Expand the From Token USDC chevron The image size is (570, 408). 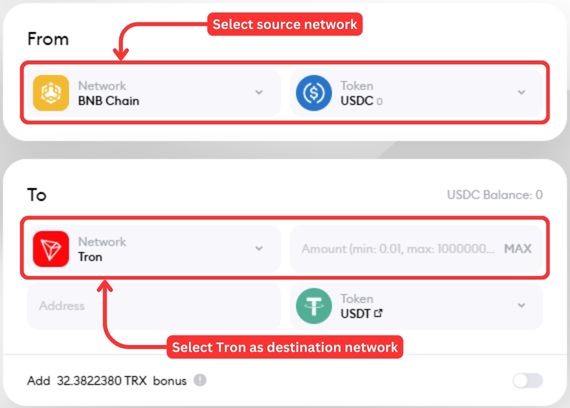coord(521,92)
